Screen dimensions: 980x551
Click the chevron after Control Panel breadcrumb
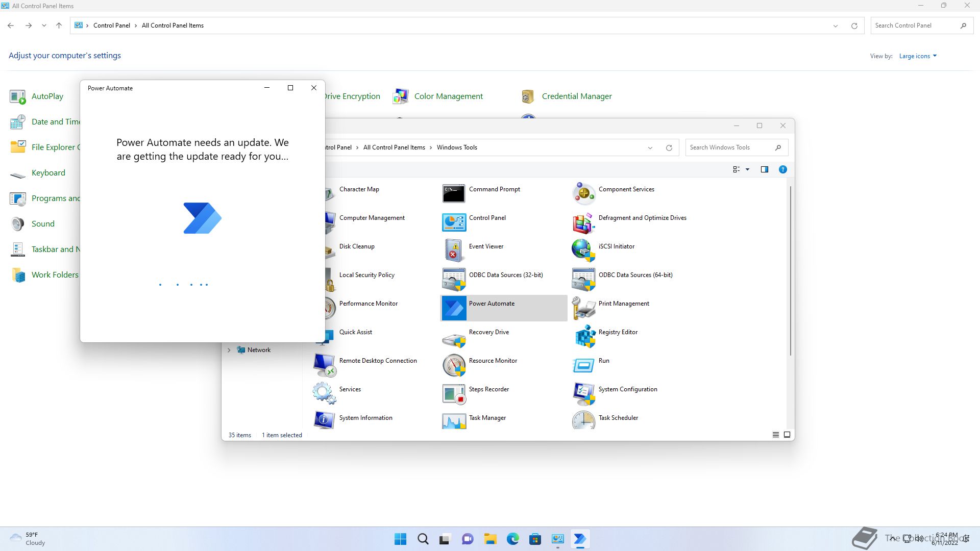[136, 26]
